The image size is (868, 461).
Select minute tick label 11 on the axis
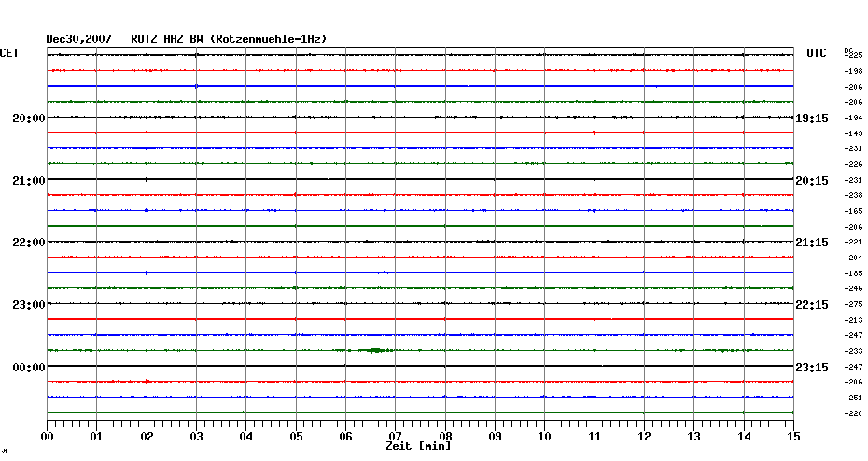click(x=595, y=437)
